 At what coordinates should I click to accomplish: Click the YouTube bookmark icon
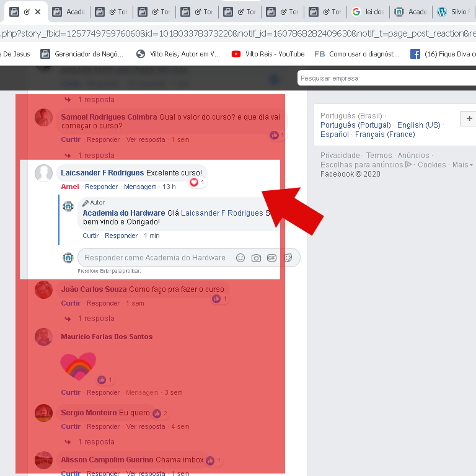point(236,54)
